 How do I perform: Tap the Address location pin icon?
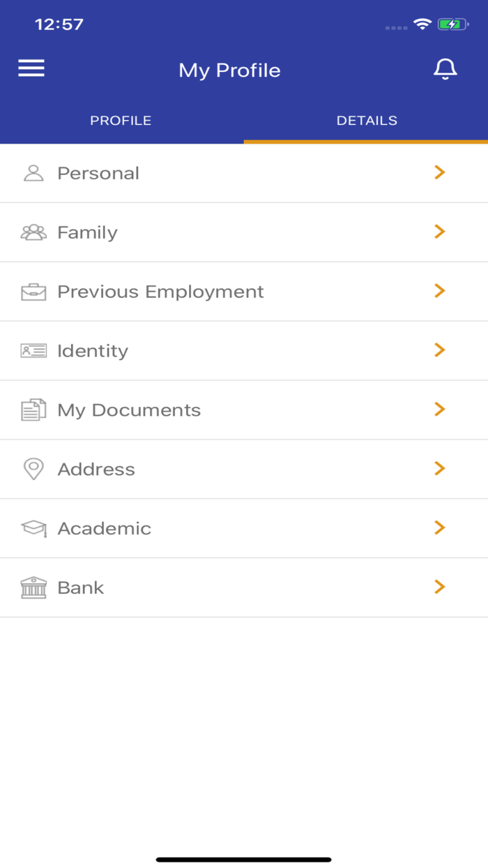(x=33, y=469)
